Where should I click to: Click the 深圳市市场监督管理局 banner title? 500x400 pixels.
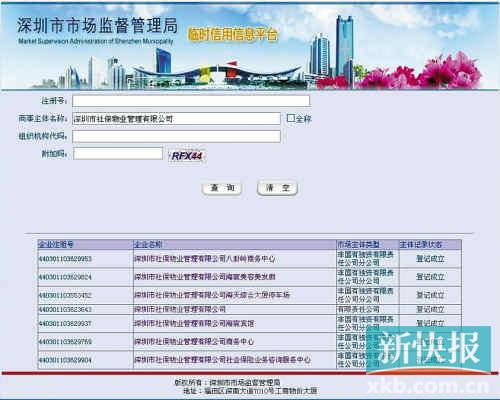pyautogui.click(x=97, y=25)
